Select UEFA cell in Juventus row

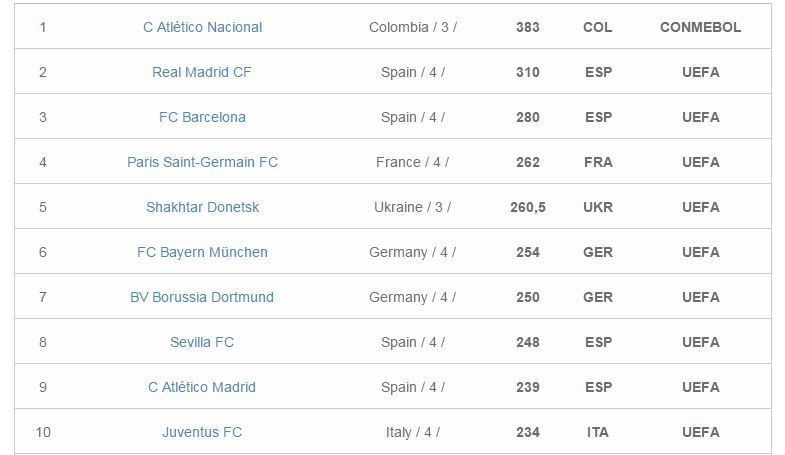[700, 432]
